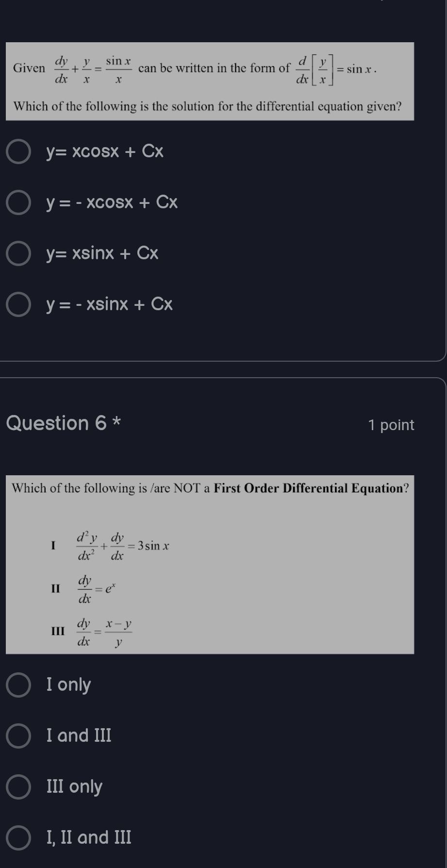The width and height of the screenshot is (447, 868).
Task: Click the 'I only' option label
Action: [68, 685]
